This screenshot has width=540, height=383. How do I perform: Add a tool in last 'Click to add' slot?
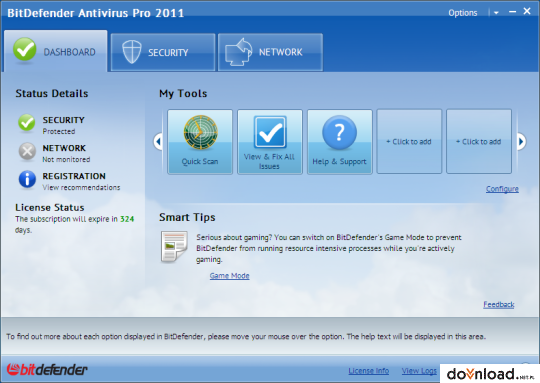479,142
